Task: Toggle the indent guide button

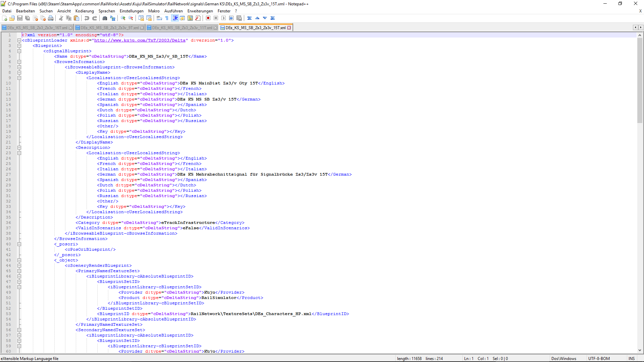Action: (x=175, y=18)
